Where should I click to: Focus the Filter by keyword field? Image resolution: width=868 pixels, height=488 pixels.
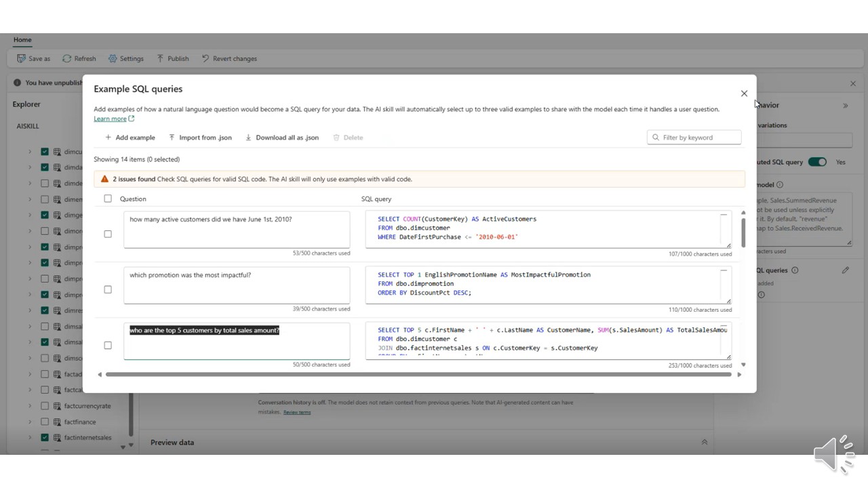click(x=694, y=138)
